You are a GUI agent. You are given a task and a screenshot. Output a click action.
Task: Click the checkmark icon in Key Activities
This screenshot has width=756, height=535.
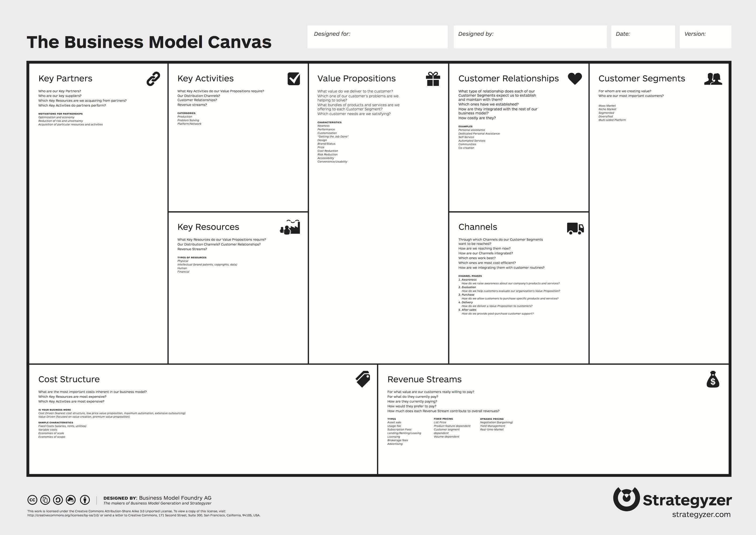coord(294,79)
